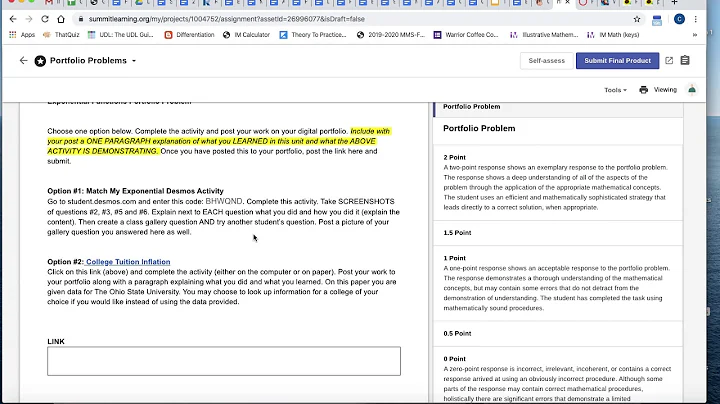The height and width of the screenshot is (404, 720).
Task: Select the Portfolio Problem rubric tab
Action: tap(558, 107)
